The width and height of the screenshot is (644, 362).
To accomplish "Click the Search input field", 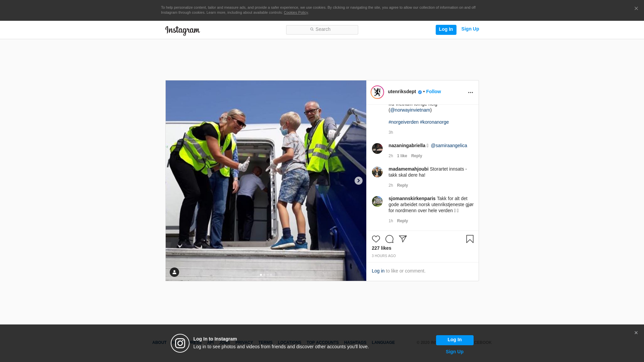I will click(x=322, y=29).
